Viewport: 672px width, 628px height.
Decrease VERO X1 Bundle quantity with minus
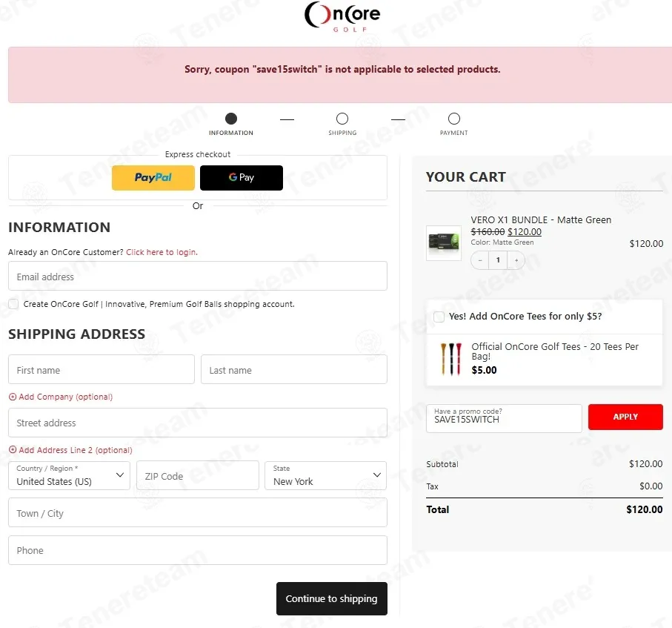tap(480, 260)
